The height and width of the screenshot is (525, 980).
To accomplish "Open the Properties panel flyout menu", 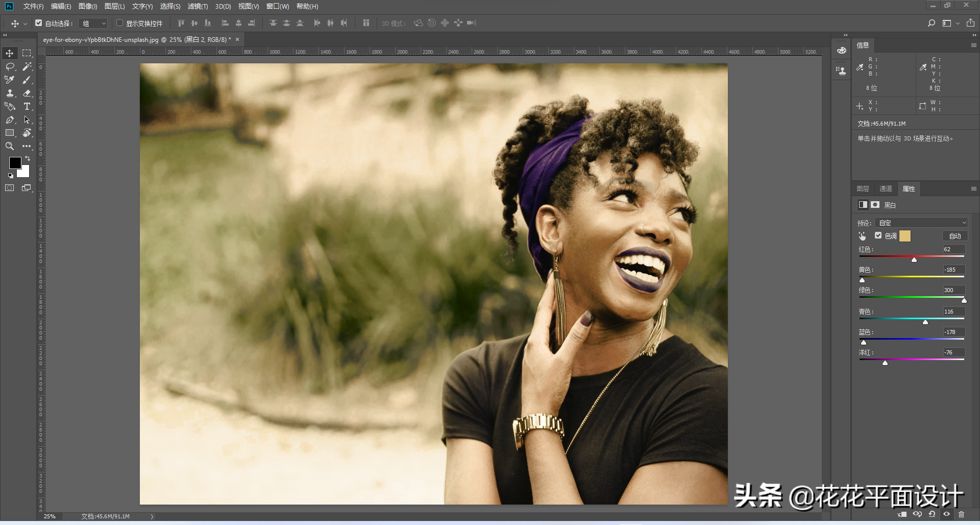I will pos(973,189).
